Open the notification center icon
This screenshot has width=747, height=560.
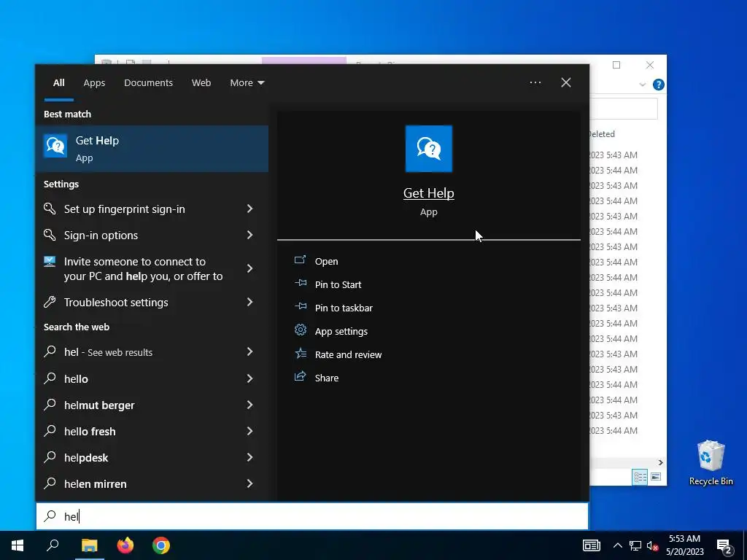[x=724, y=547]
